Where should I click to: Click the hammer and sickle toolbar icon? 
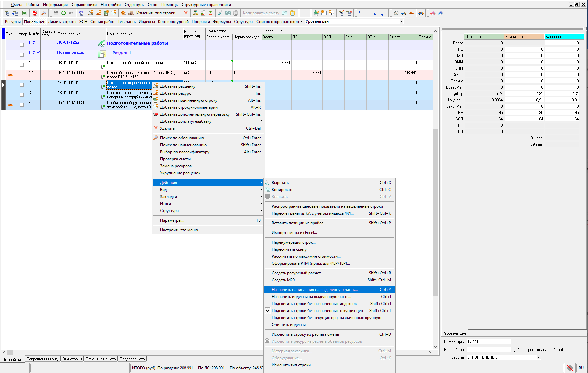coord(396,13)
